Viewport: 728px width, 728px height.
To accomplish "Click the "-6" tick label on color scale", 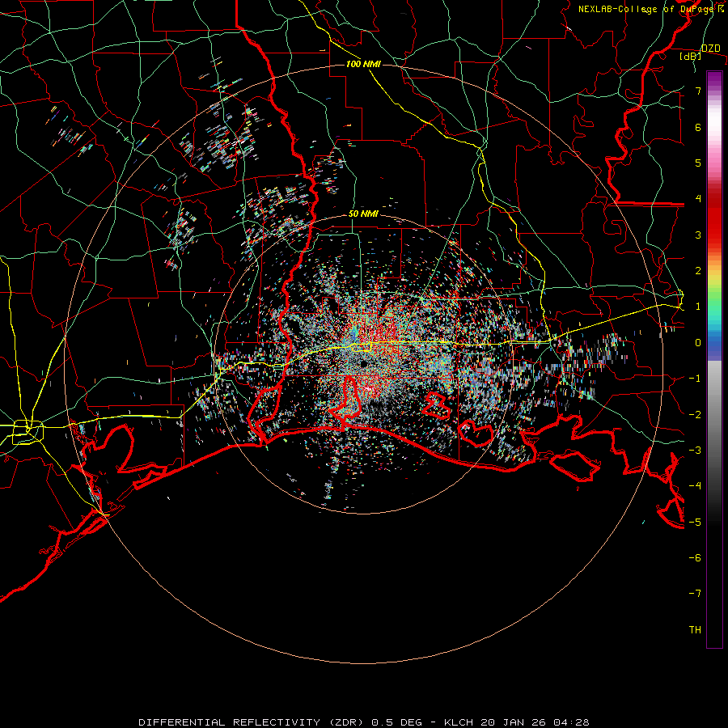I will [x=695, y=558].
